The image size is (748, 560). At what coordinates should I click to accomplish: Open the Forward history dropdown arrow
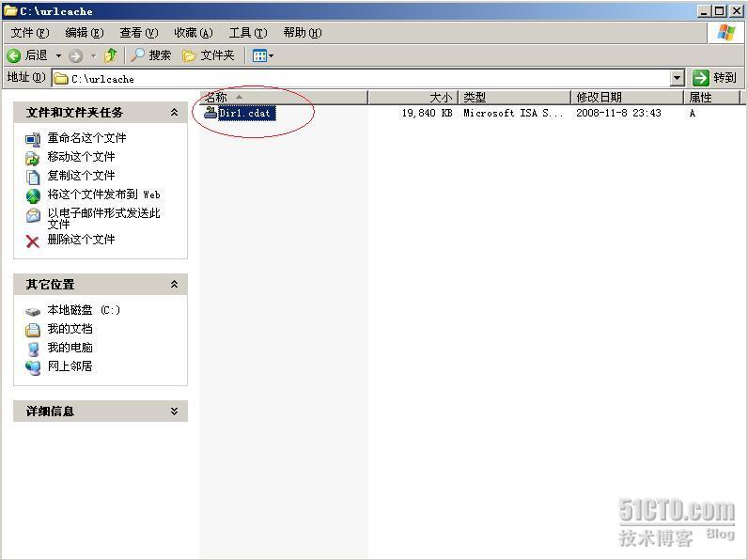[x=94, y=55]
